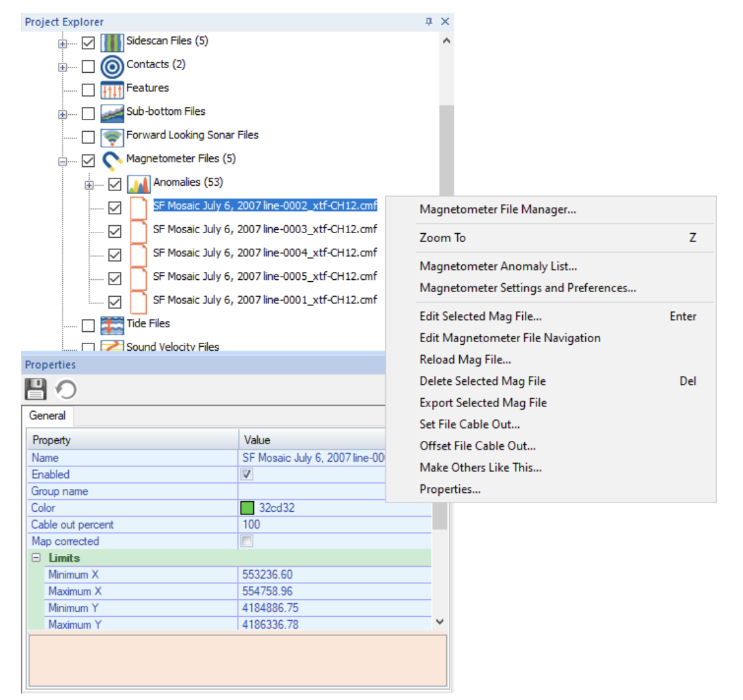
Task: Select line-0004_xtf-CH12.cmf file in tree
Action: point(264,253)
